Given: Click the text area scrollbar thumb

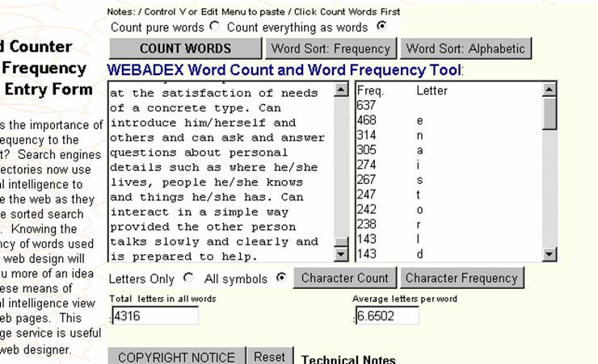Looking at the screenshot, I should click(x=340, y=242).
